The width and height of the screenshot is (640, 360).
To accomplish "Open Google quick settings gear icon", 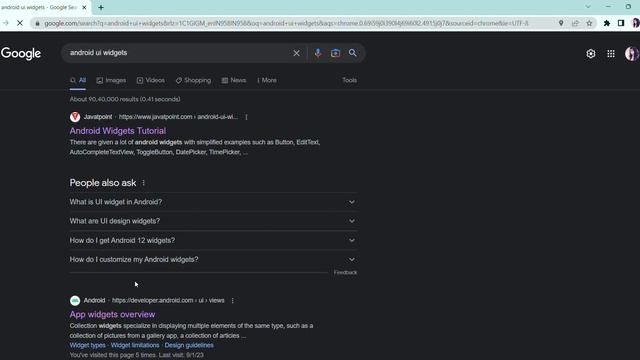I will 591,53.
